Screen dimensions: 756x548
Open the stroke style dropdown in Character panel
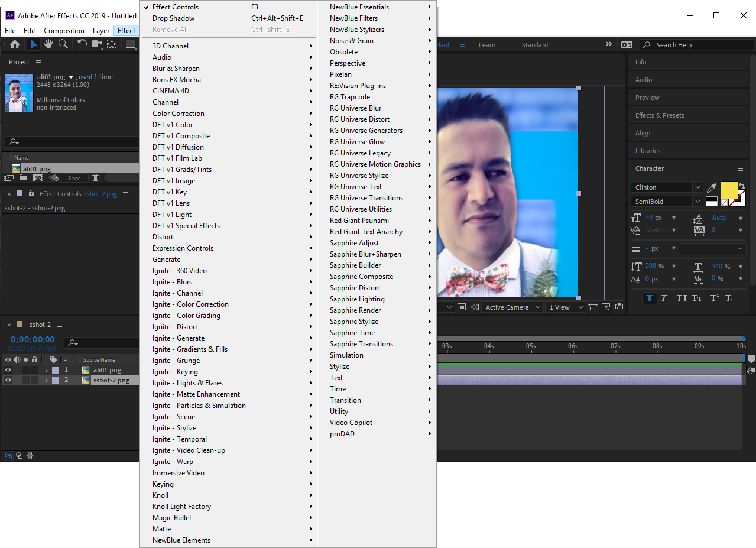[712, 249]
